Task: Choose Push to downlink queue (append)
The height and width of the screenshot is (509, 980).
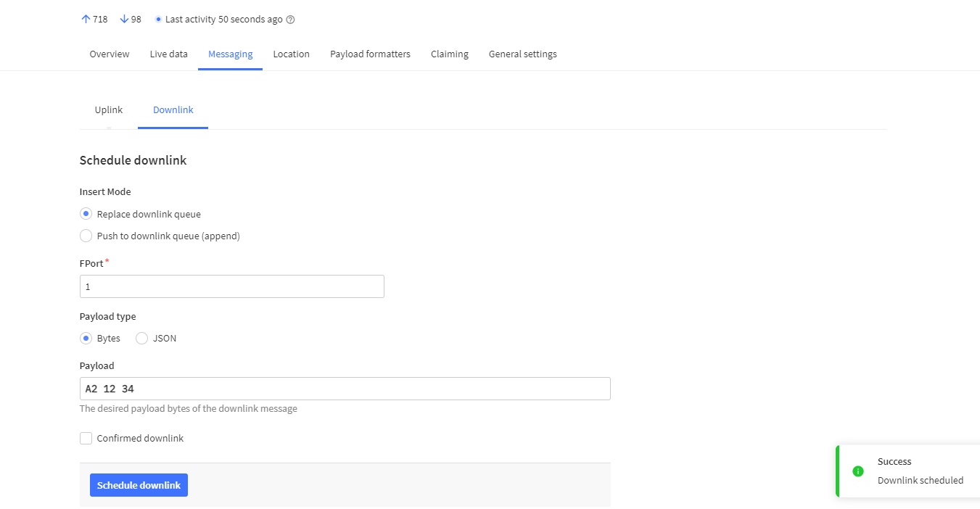Action: pos(86,236)
